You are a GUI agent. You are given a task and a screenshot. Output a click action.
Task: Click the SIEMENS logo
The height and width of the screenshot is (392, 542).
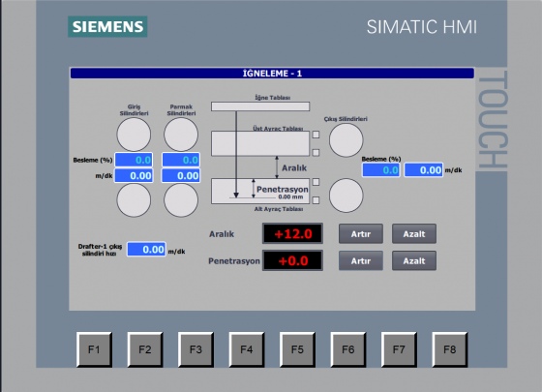point(107,27)
